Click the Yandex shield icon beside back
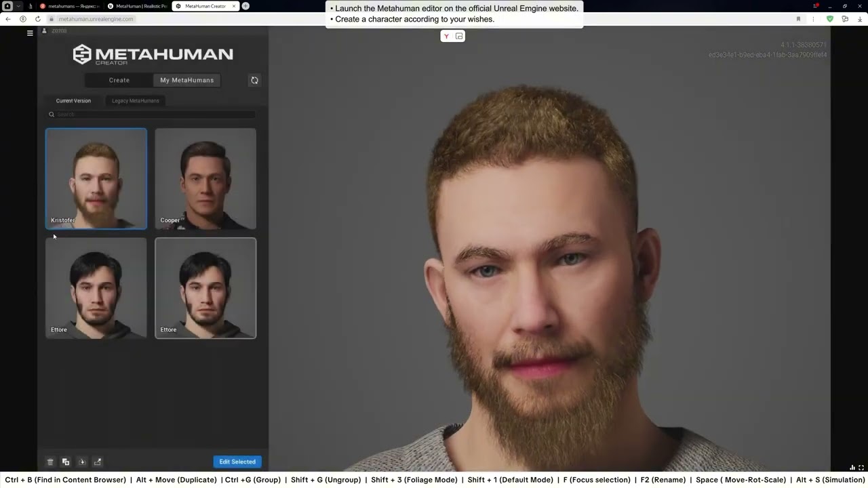This screenshot has height=488, width=868. coord(22,19)
